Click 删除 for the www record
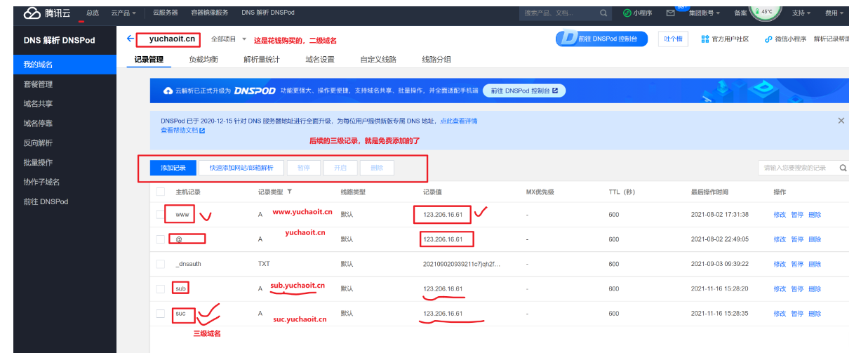The height and width of the screenshot is (353, 868). pyautogui.click(x=815, y=215)
